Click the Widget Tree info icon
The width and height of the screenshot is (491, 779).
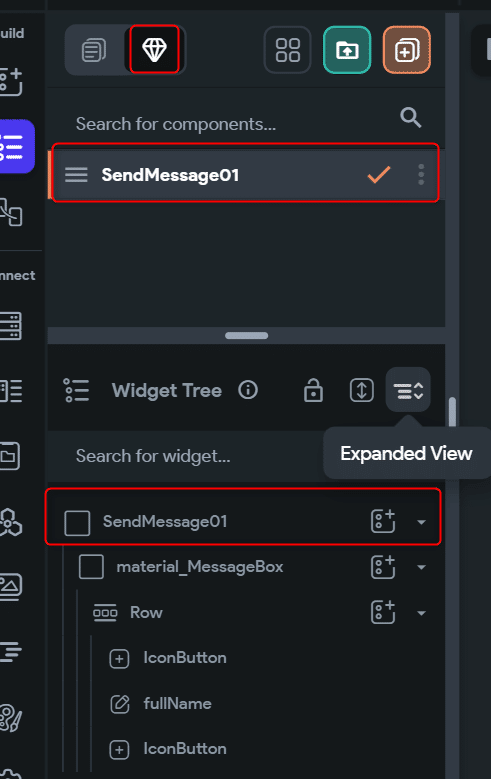click(x=248, y=390)
